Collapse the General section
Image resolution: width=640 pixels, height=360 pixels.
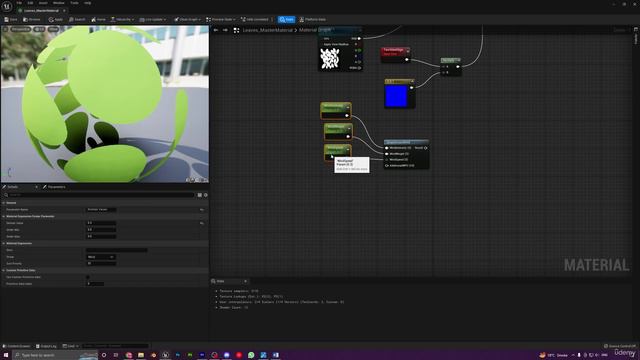point(4,203)
